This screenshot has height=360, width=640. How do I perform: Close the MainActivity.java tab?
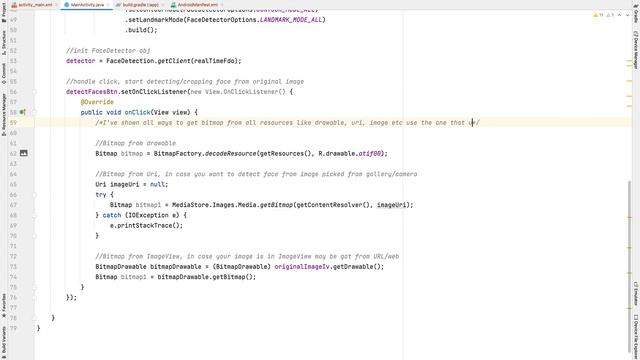[109, 5]
